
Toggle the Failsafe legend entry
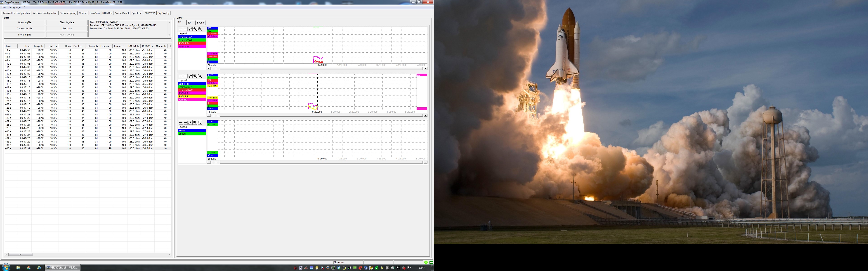tap(192, 100)
